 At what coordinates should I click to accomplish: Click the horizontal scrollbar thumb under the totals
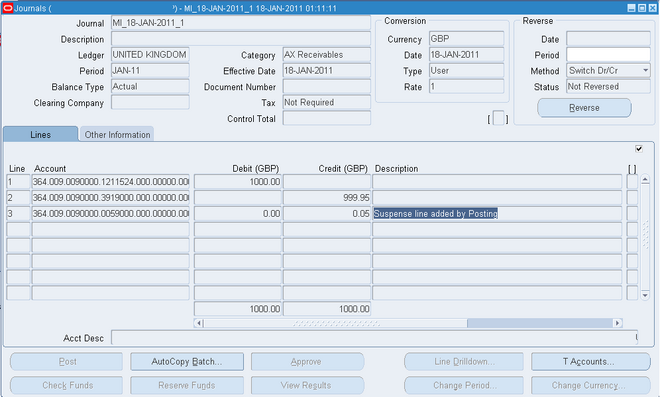[540, 323]
